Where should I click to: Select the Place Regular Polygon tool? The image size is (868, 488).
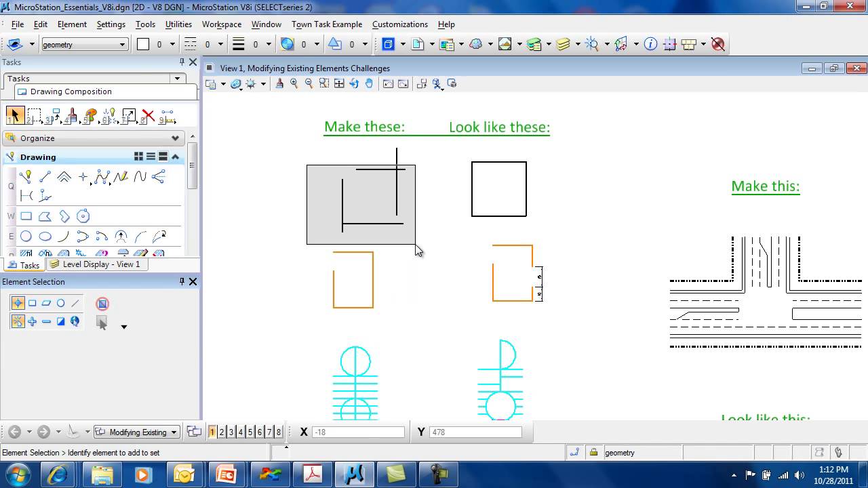83,216
